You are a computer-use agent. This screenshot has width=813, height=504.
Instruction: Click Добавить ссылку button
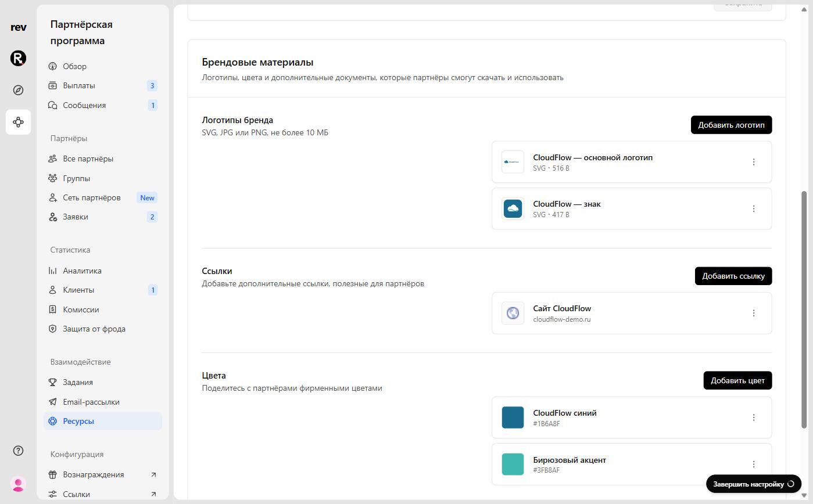tap(733, 276)
